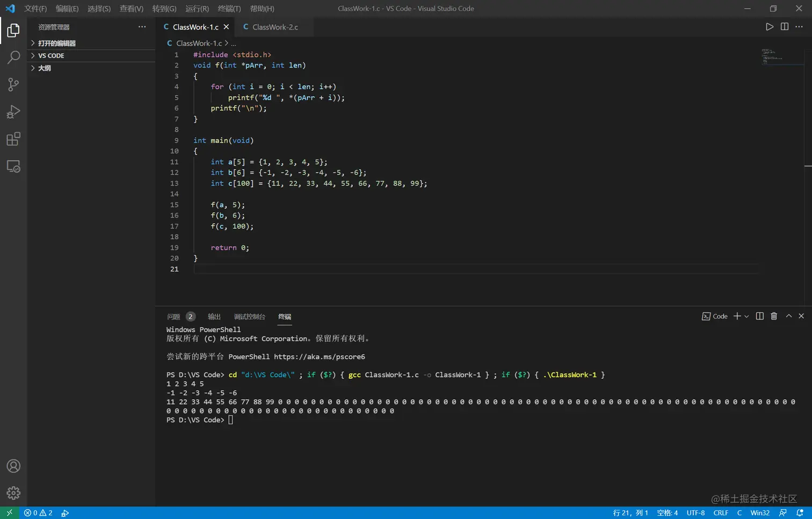This screenshot has width=812, height=519.
Task: Open the Manage settings gear
Action: click(x=13, y=493)
